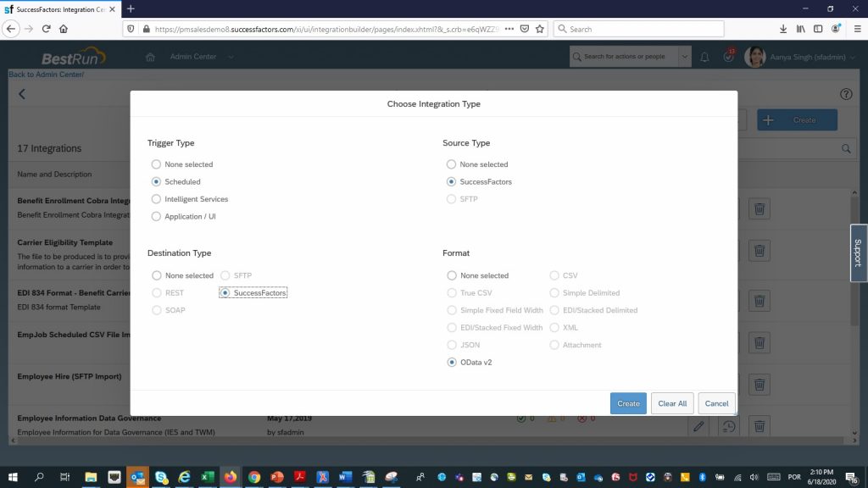Viewport: 868px width, 488px height.
Task: Open Carrier Eligibility Template integration row
Action: [64, 242]
